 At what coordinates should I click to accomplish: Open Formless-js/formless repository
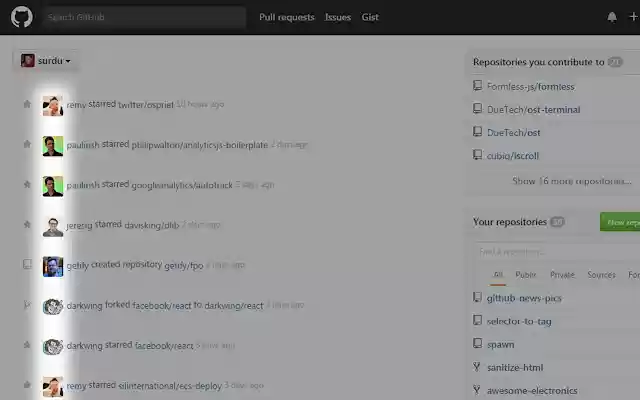point(531,87)
